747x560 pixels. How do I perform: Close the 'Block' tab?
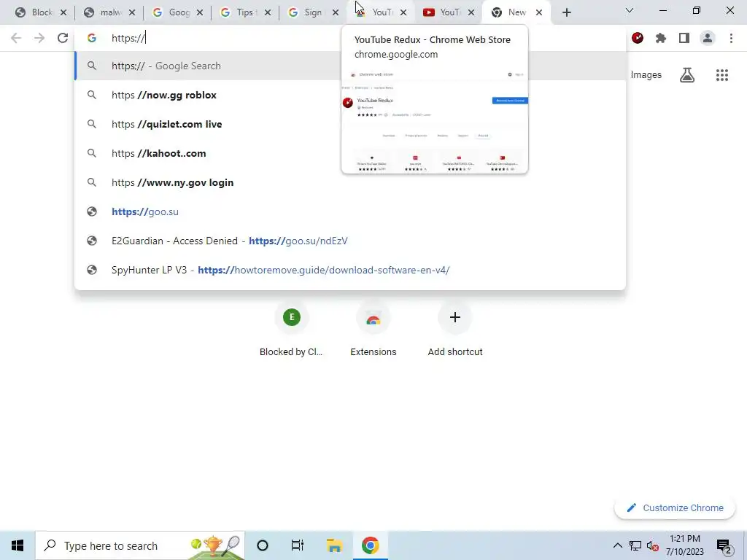click(x=63, y=12)
